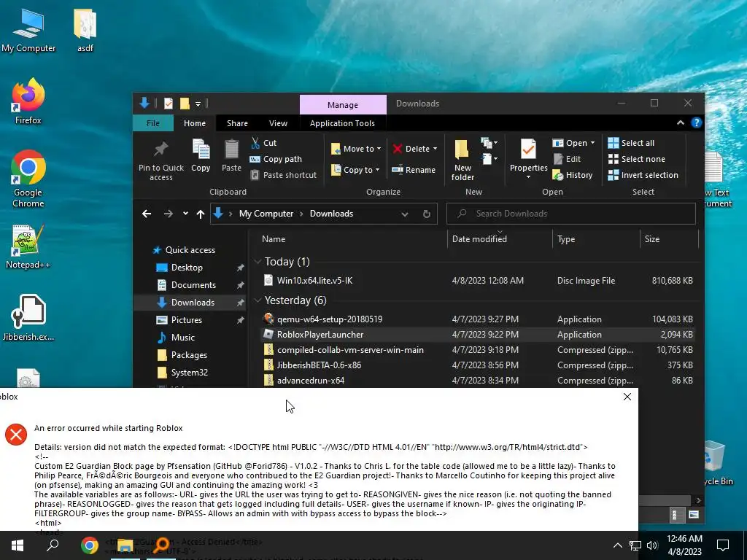Switch to the Home ribbon tab
This screenshot has height=560, width=747.
point(195,122)
